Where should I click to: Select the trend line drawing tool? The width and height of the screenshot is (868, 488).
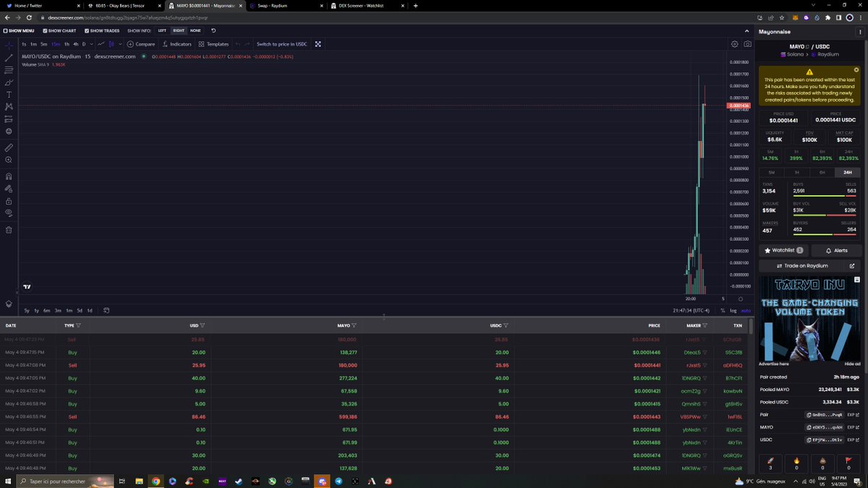pos(9,57)
